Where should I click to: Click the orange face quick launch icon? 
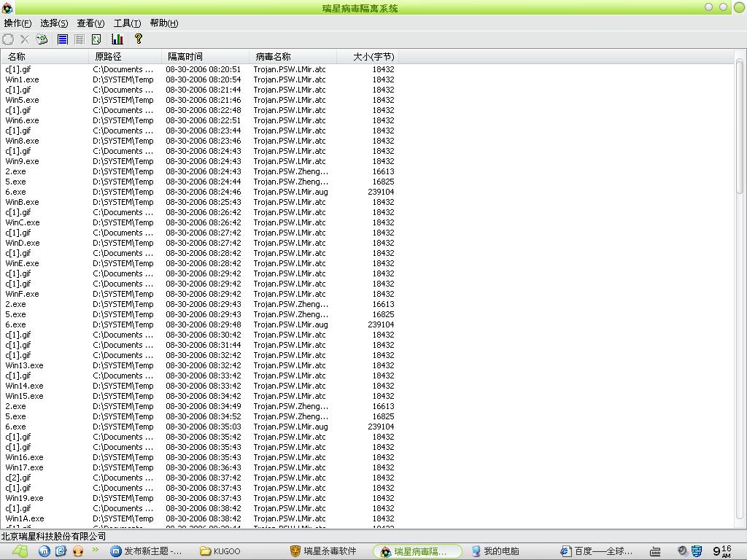point(78,551)
